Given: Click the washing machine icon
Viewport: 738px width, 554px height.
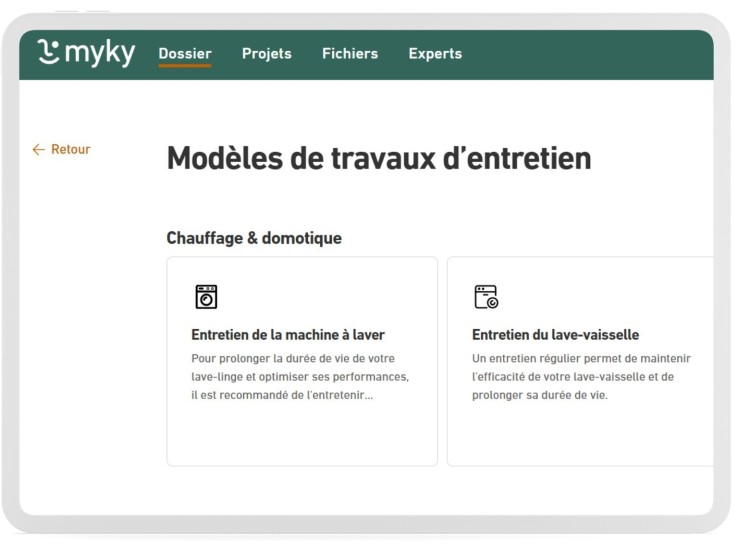Looking at the screenshot, I should point(206,297).
